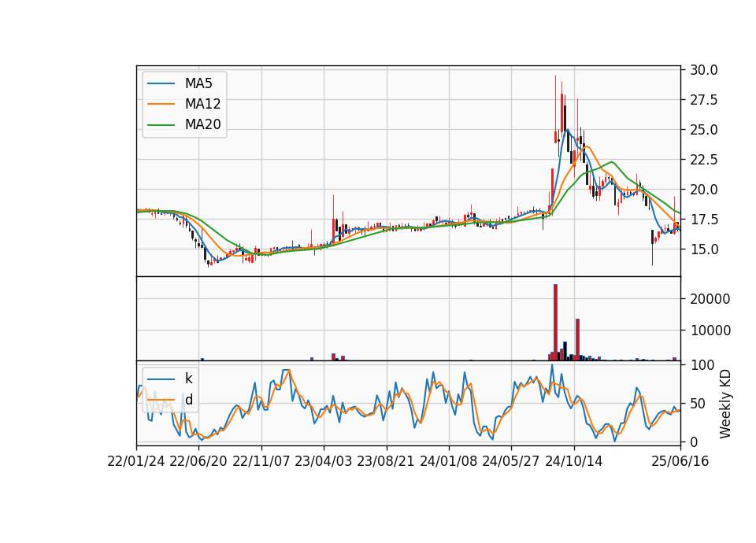Click the 10000 volume axis label
Image resolution: width=756 pixels, height=543 pixels.
click(710, 331)
